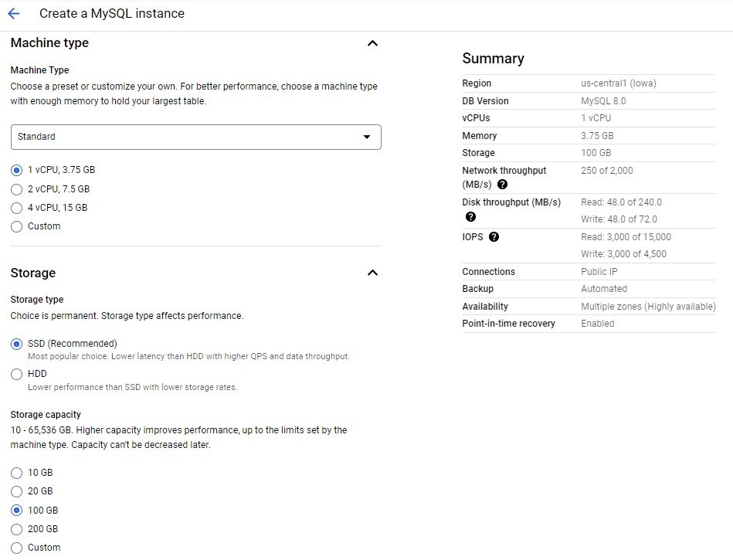Screen dimensions: 733x560
Task: Collapse the Storage section
Action: (x=372, y=273)
